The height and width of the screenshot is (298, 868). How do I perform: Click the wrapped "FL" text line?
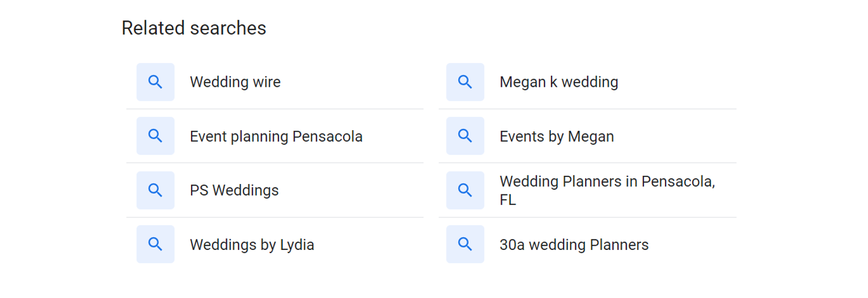click(507, 200)
